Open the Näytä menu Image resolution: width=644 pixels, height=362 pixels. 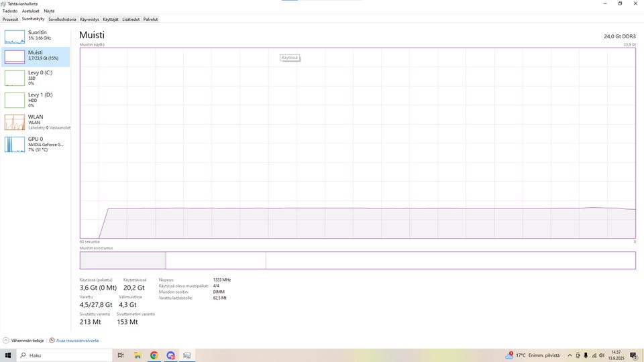[49, 11]
